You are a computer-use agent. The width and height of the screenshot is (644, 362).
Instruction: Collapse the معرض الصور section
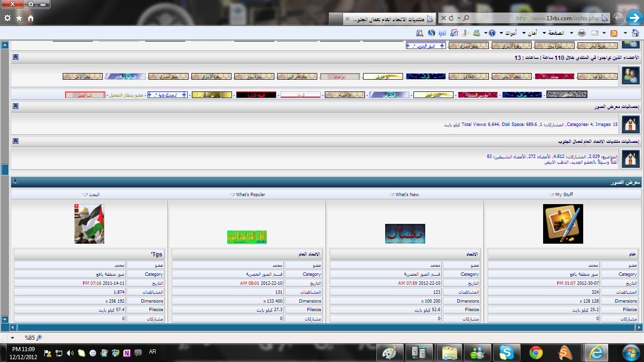pyautogui.click(x=16, y=181)
